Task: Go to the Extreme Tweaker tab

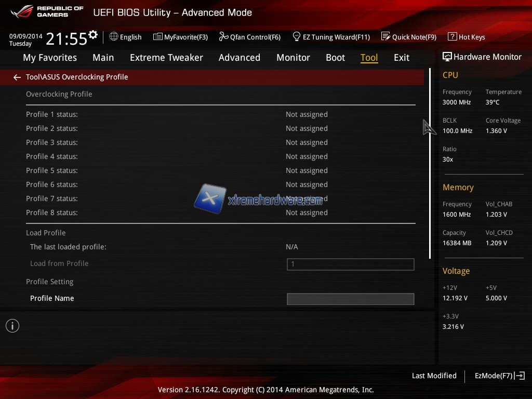Action: (166, 58)
